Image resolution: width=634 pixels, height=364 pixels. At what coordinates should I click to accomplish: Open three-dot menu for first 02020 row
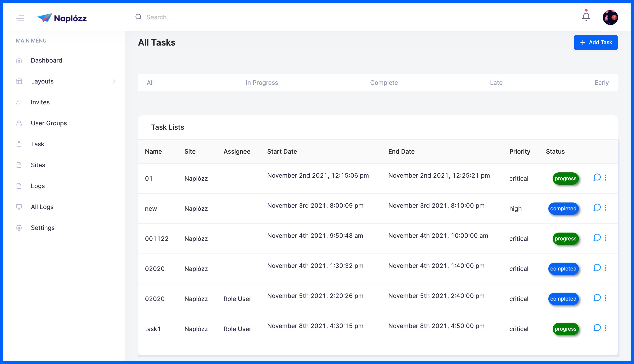(605, 268)
